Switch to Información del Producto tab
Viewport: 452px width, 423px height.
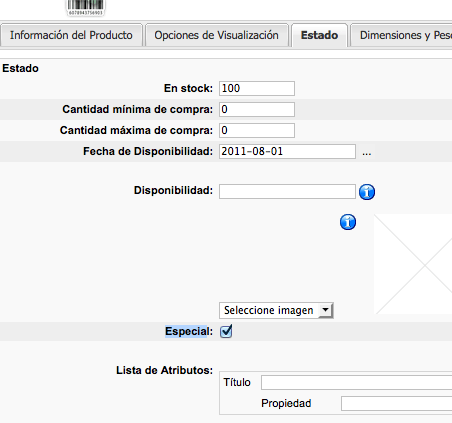[71, 35]
